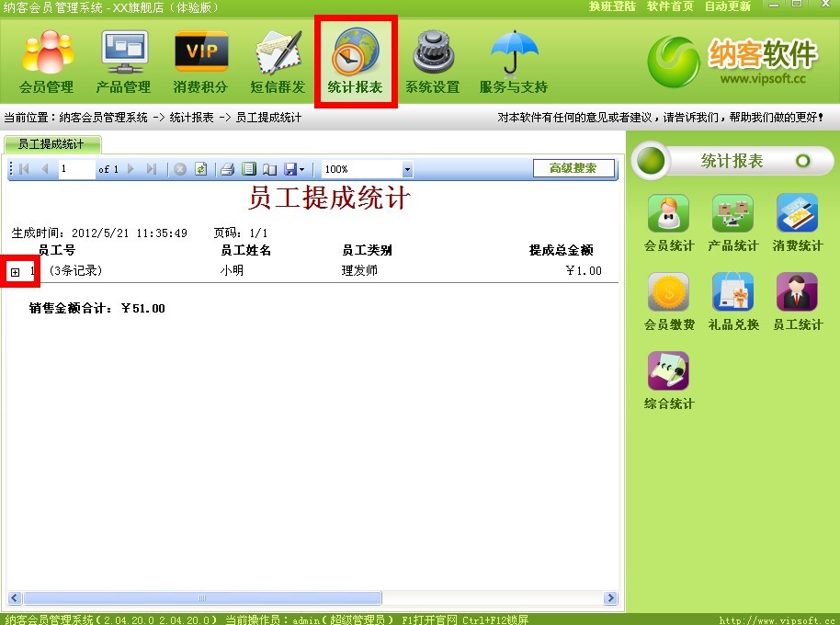Open 消费统计 report icon
The height and width of the screenshot is (625, 840).
point(797,223)
